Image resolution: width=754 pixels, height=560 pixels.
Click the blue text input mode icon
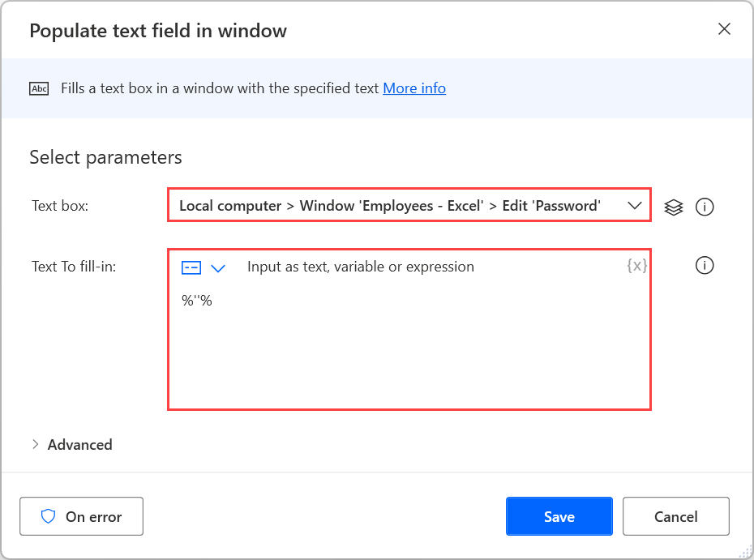coord(191,267)
